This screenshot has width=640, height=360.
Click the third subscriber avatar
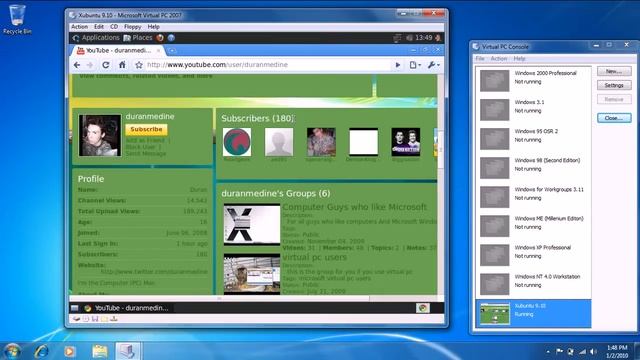[321, 142]
